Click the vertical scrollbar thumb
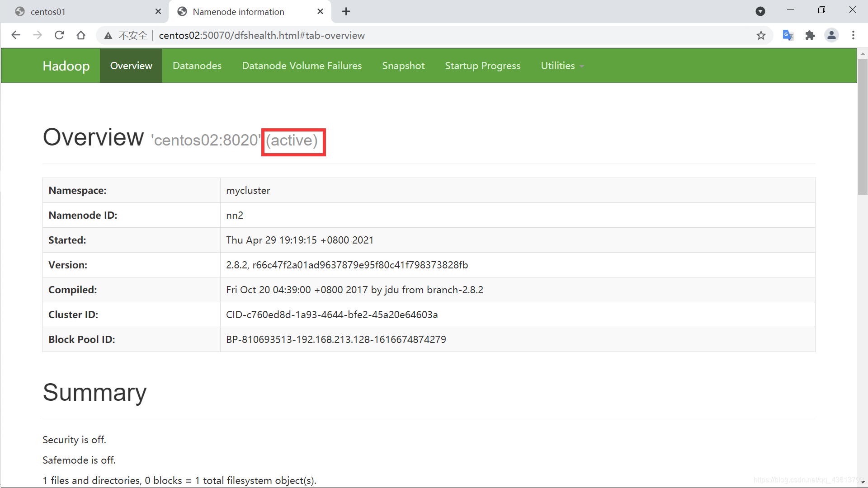Viewport: 868px width, 488px height. pos(863,127)
